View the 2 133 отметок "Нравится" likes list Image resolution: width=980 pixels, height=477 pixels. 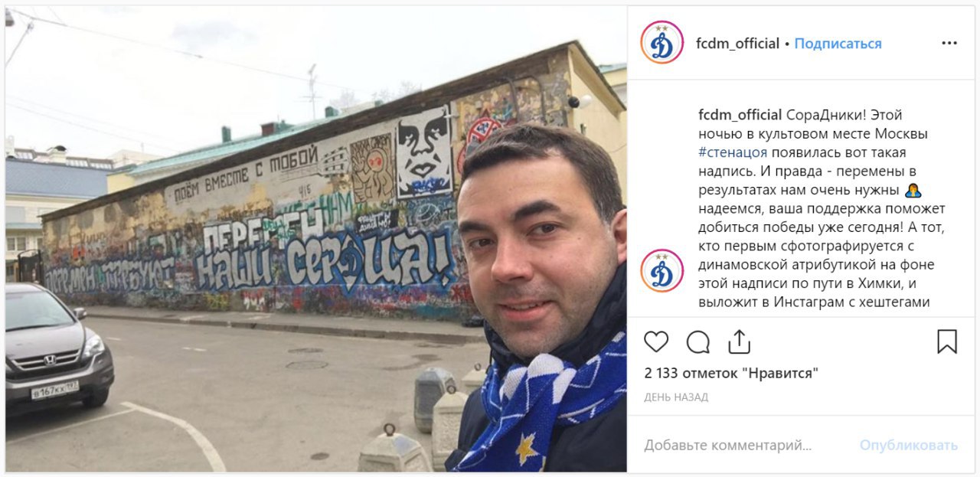[x=731, y=374]
